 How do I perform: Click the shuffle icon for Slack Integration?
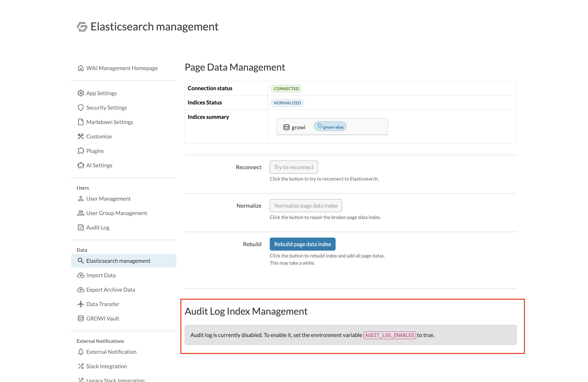pyautogui.click(x=80, y=366)
